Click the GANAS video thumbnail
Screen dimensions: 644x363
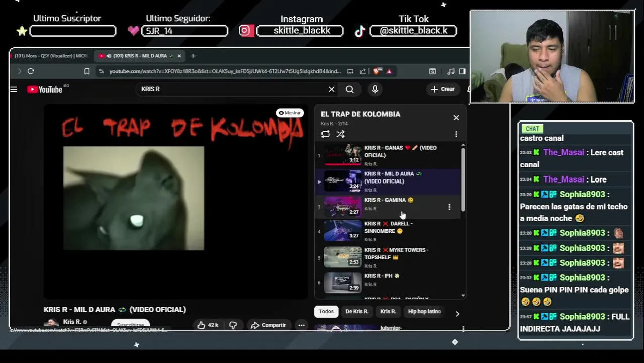tap(343, 155)
